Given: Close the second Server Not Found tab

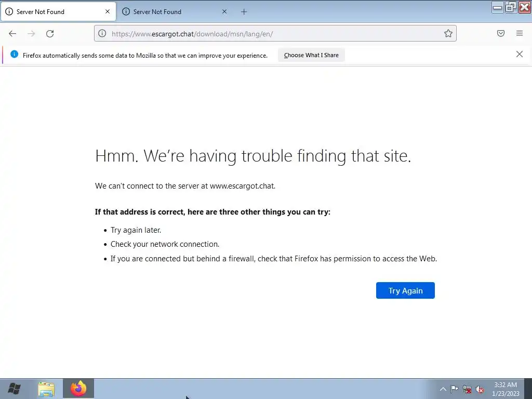Looking at the screenshot, I should point(224,11).
